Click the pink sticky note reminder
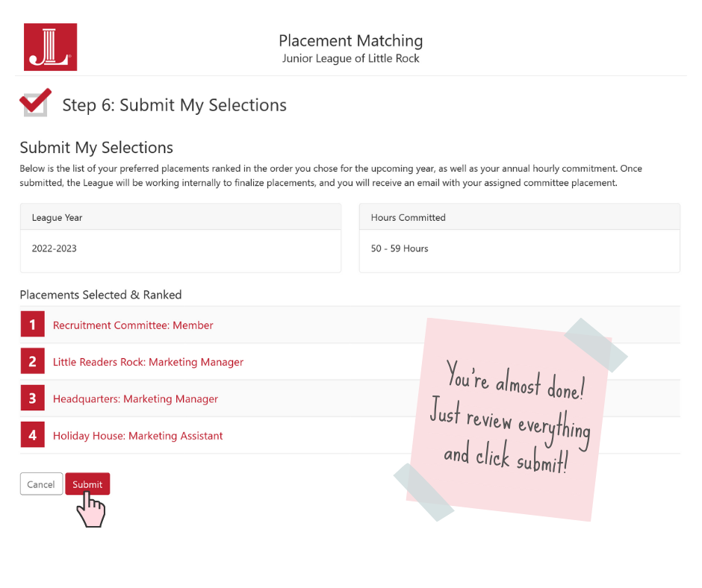 [x=509, y=419]
